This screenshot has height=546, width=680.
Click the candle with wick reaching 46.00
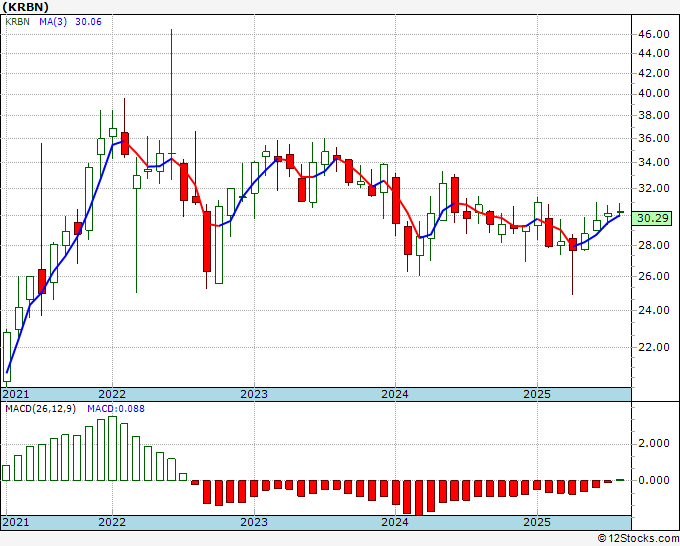point(172,104)
